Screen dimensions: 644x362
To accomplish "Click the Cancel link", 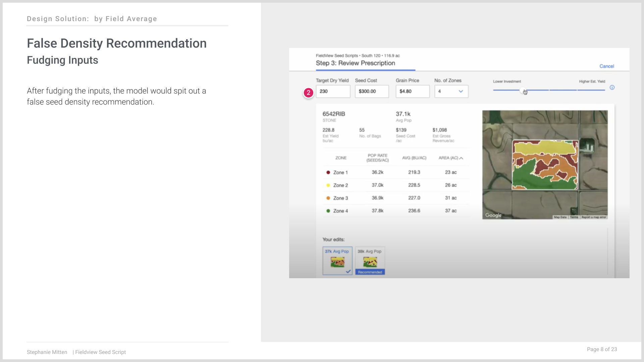I will click(x=606, y=66).
